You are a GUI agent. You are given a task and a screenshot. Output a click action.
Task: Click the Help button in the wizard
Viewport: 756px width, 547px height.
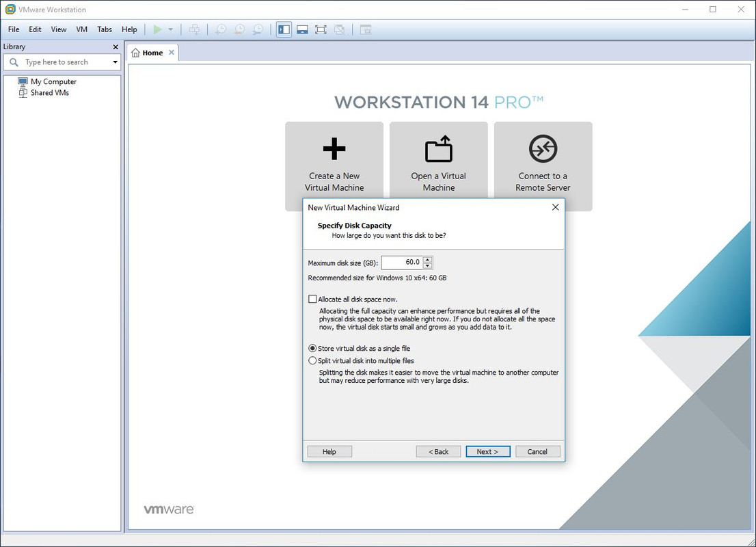[329, 451]
